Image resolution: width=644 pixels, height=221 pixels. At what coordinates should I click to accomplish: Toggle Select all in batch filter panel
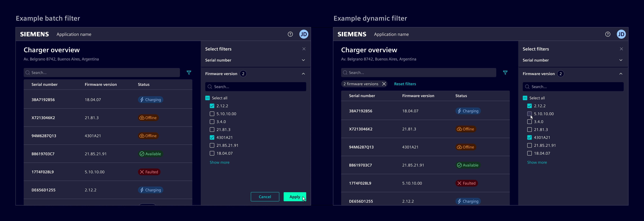[x=208, y=98]
